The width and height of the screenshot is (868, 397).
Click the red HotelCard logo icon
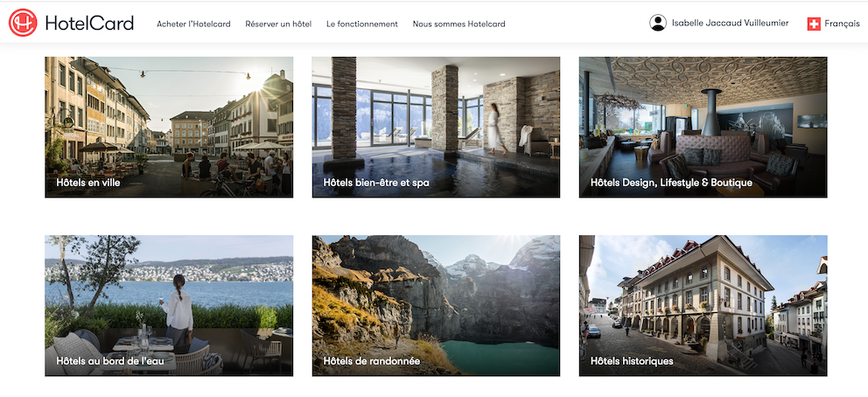(23, 24)
